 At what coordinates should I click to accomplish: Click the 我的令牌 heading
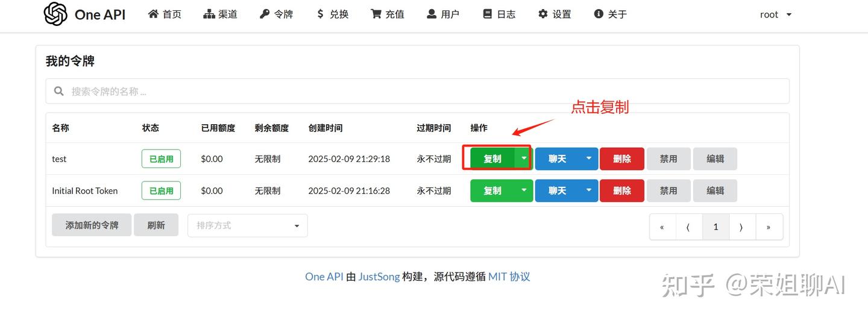70,61
